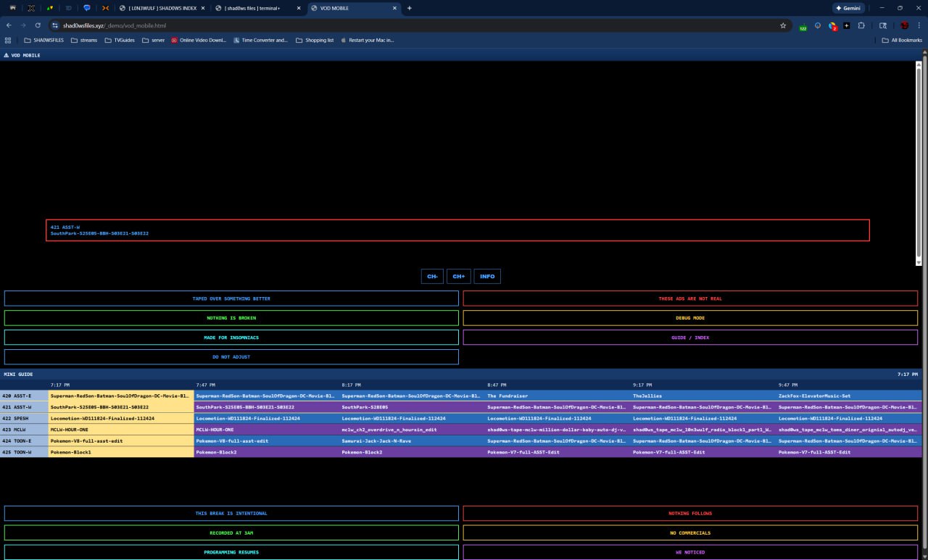Switch to the shad0ws files terminal+ tab

point(252,8)
